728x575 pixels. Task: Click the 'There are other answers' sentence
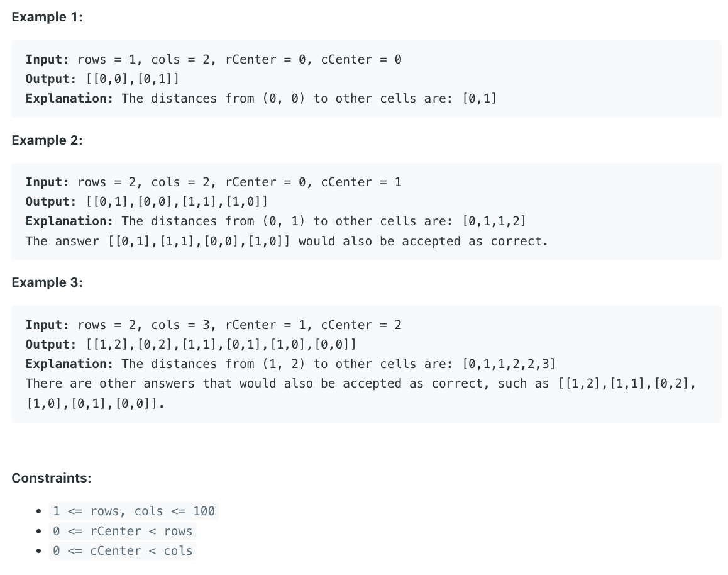360,393
